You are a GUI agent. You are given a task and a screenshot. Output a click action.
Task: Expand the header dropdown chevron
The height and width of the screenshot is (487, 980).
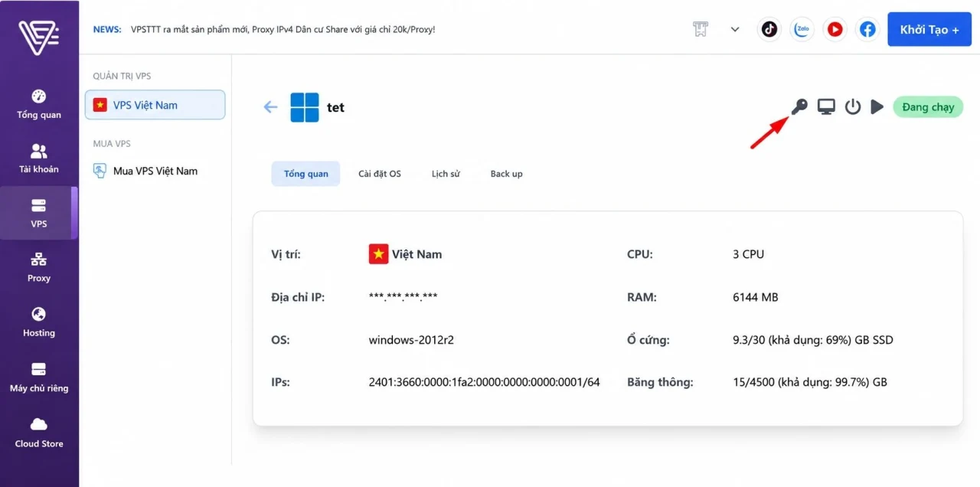point(735,30)
